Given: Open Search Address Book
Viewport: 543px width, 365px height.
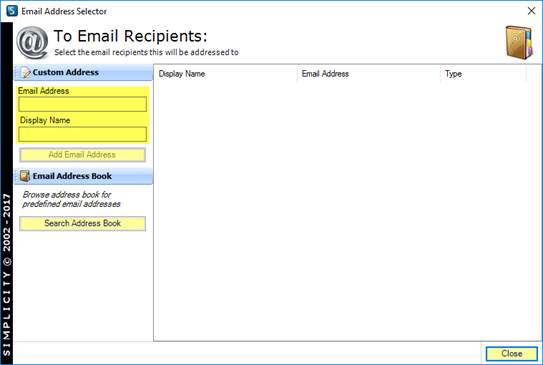Looking at the screenshot, I should (x=82, y=223).
